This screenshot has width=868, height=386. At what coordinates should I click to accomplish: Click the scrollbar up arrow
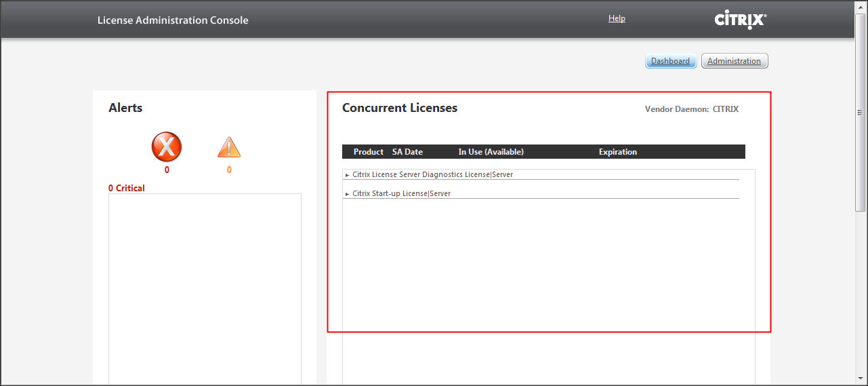pyautogui.click(x=861, y=6)
